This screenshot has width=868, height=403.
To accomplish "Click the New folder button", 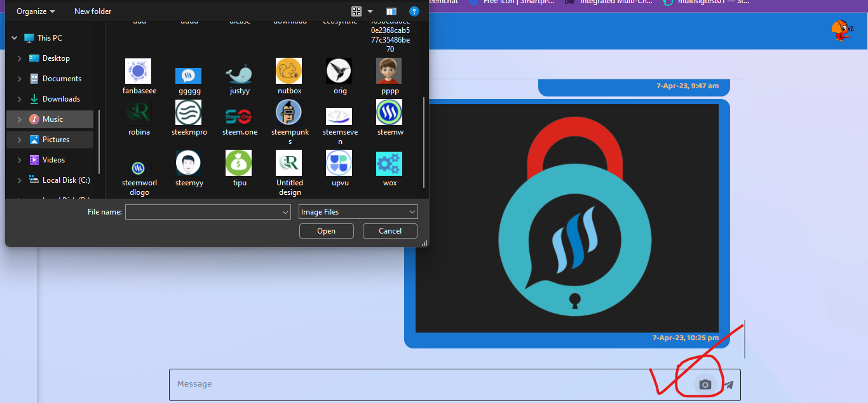I will pyautogui.click(x=93, y=11).
